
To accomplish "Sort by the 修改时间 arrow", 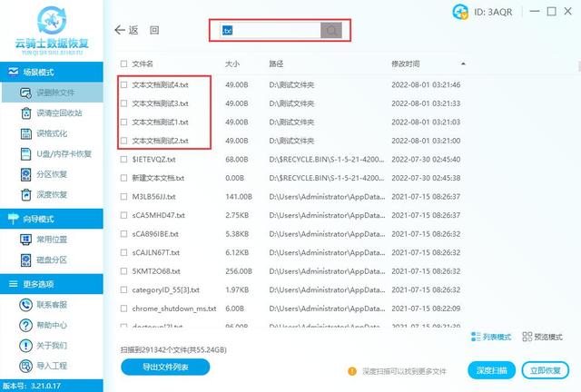I will pos(463,64).
